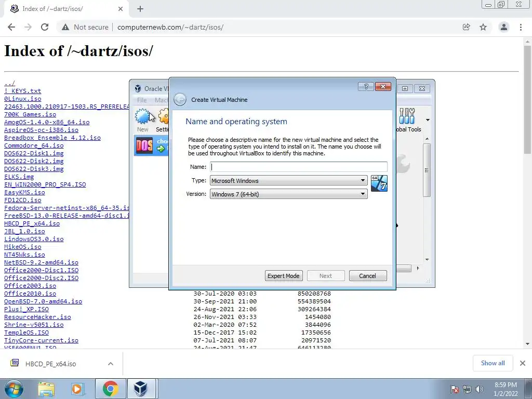Dismiss the downloads bar with the X
Image resolution: width=532 pixels, height=399 pixels.
tap(523, 363)
